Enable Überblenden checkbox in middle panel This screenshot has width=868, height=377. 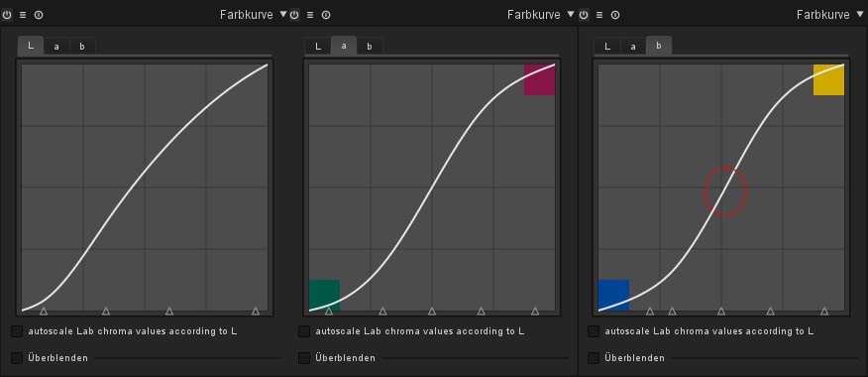point(304,358)
